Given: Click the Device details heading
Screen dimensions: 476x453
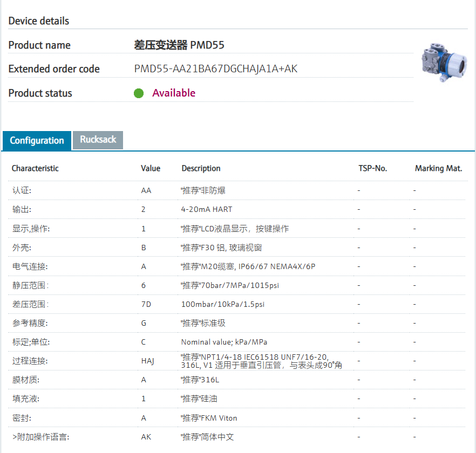Looking at the screenshot, I should click(x=39, y=21).
